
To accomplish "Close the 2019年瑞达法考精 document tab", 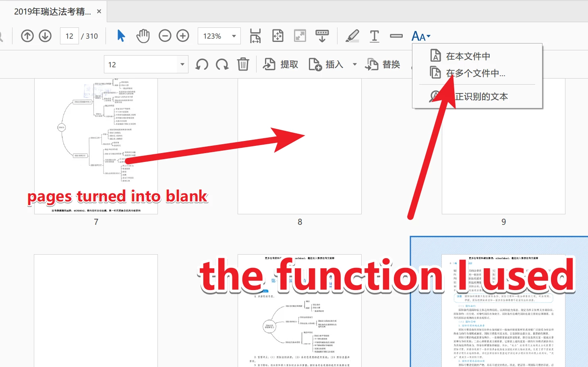I will 99,11.
